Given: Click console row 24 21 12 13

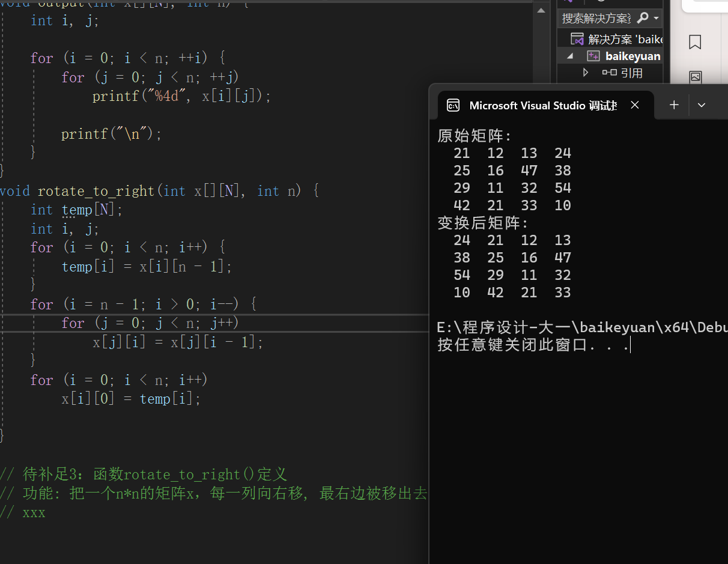Looking at the screenshot, I should tap(512, 240).
